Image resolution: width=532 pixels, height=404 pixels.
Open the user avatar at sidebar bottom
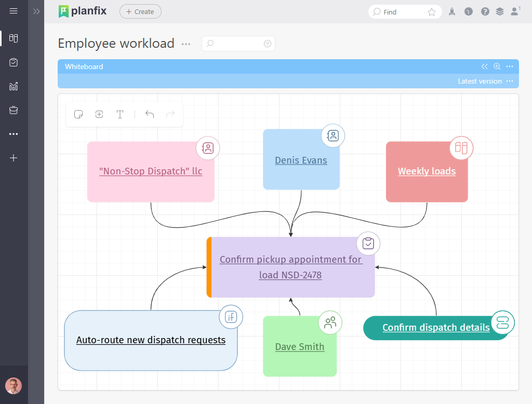(x=14, y=386)
